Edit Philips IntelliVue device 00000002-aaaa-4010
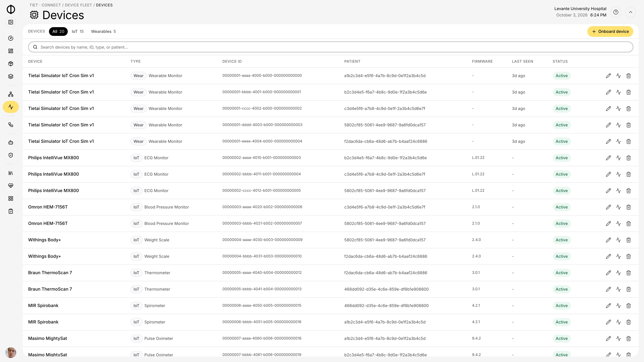Image resolution: width=644 pixels, height=362 pixels. [608, 158]
